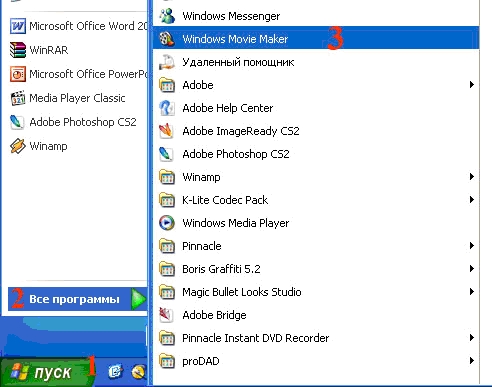Click the second quick launch icon on taskbar

click(x=138, y=372)
